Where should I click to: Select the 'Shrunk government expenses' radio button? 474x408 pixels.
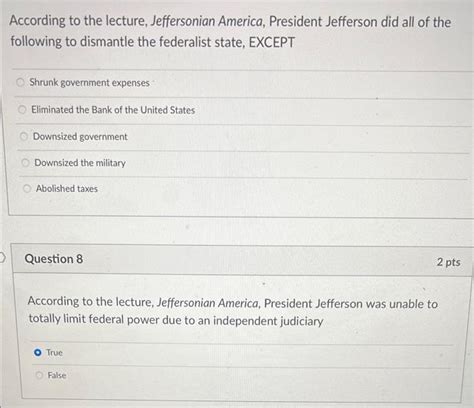click(x=20, y=82)
